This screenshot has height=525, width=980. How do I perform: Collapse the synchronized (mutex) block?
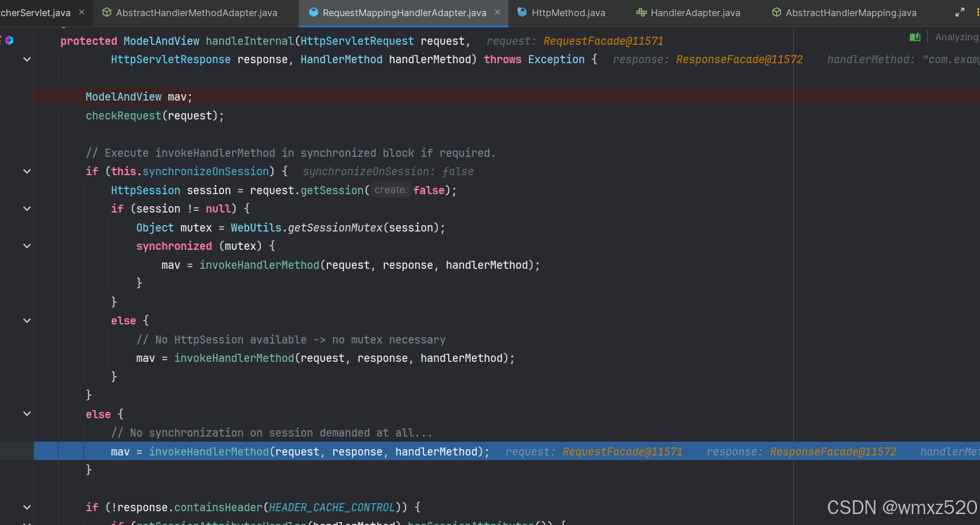pyautogui.click(x=27, y=246)
